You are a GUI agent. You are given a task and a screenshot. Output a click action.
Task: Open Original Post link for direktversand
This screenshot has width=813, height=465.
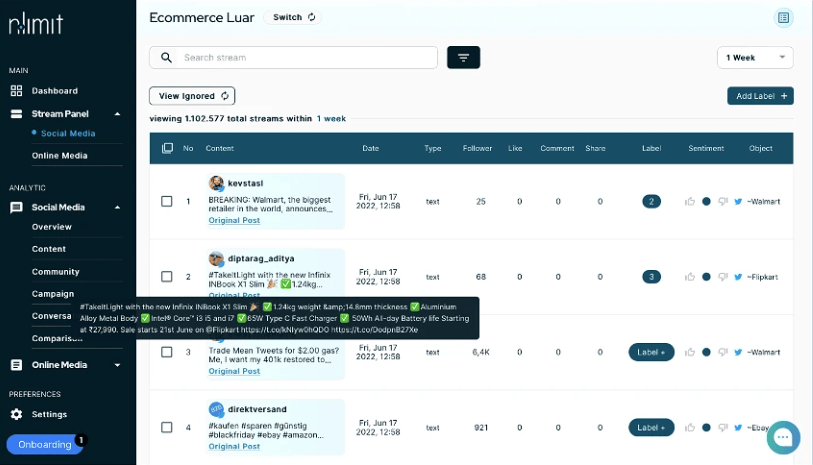coord(234,446)
